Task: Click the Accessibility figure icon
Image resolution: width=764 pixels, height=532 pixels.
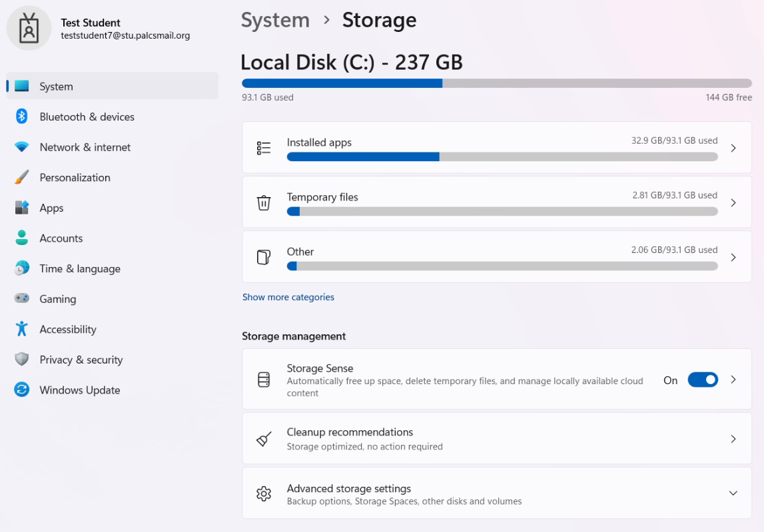Action: coord(21,329)
